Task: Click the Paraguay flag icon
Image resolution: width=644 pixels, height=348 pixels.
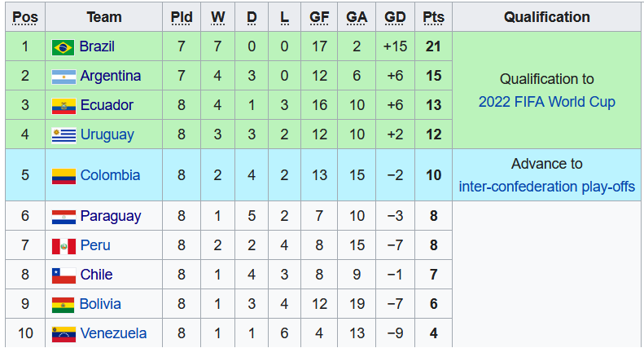Action: [x=64, y=217]
